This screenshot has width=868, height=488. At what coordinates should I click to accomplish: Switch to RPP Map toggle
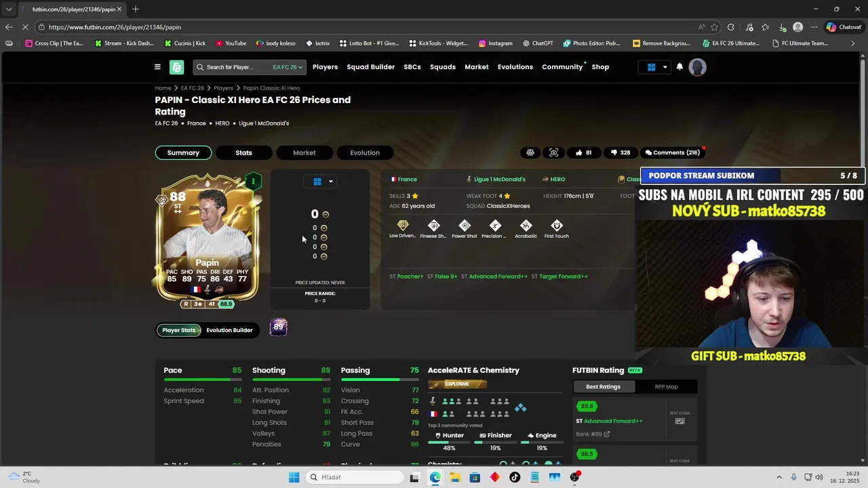tap(666, 386)
